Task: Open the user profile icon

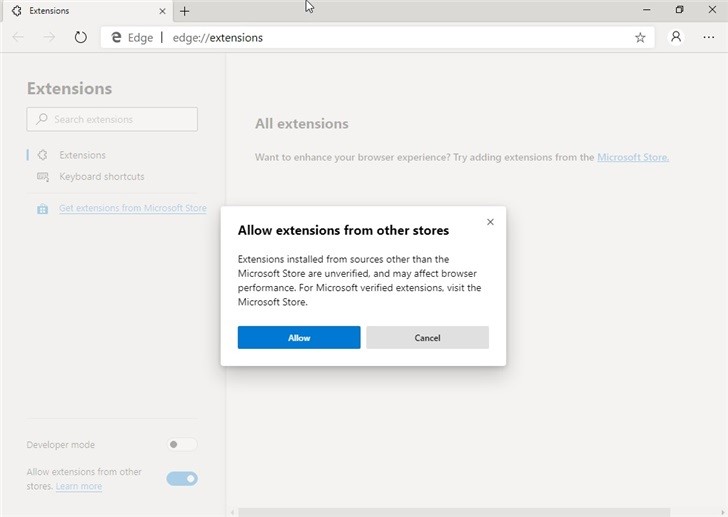Action: click(676, 37)
